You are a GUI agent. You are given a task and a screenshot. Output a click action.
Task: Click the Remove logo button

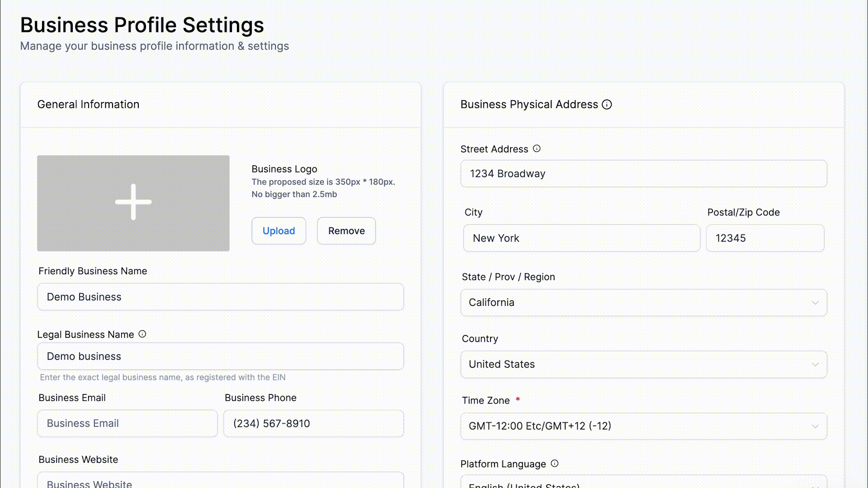tap(346, 231)
